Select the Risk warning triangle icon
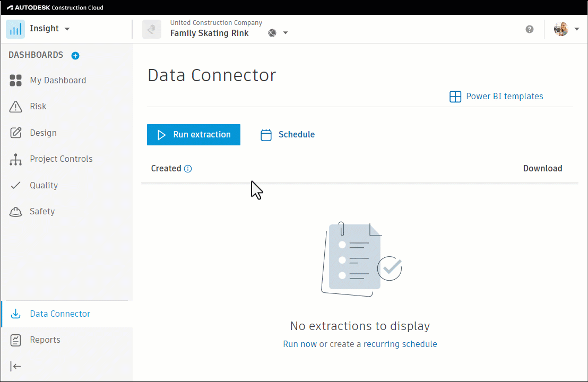Image resolution: width=588 pixels, height=382 pixels. 15,106
